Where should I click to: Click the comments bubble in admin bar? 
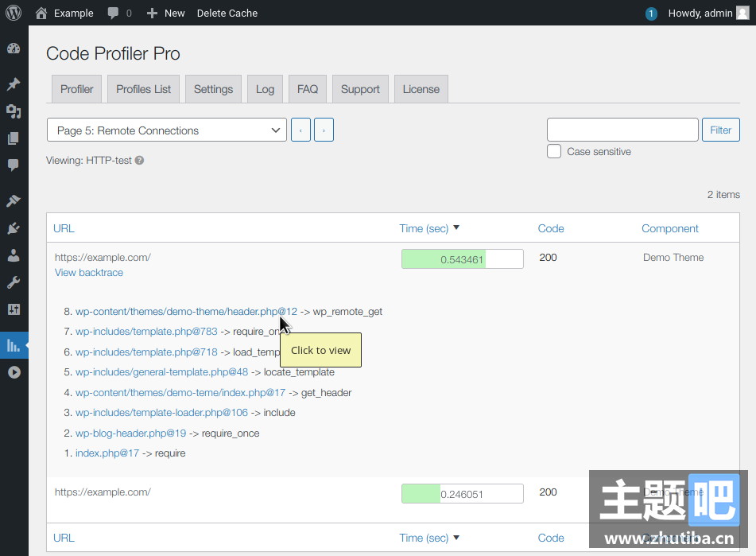tap(119, 13)
